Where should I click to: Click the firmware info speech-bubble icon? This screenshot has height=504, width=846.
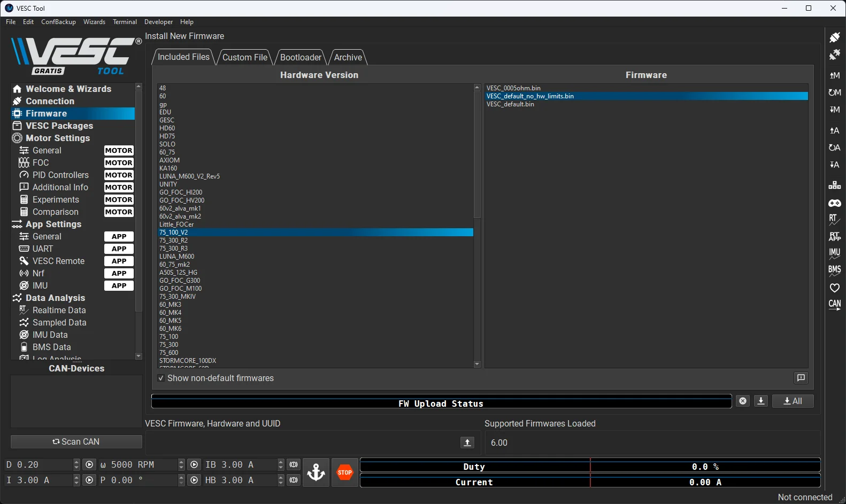click(x=801, y=378)
